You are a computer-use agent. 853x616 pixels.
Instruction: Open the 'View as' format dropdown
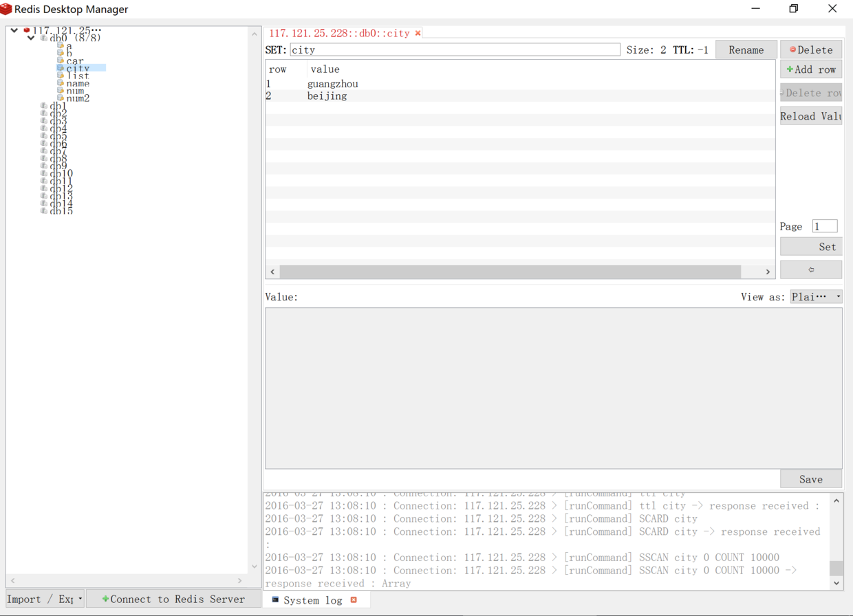[x=816, y=297]
